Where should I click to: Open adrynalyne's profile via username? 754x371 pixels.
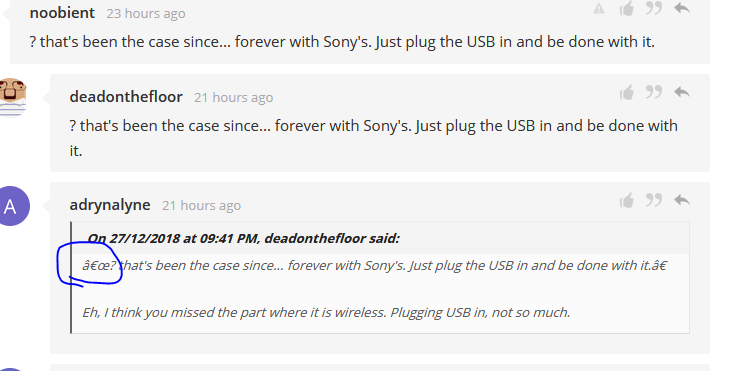point(110,205)
